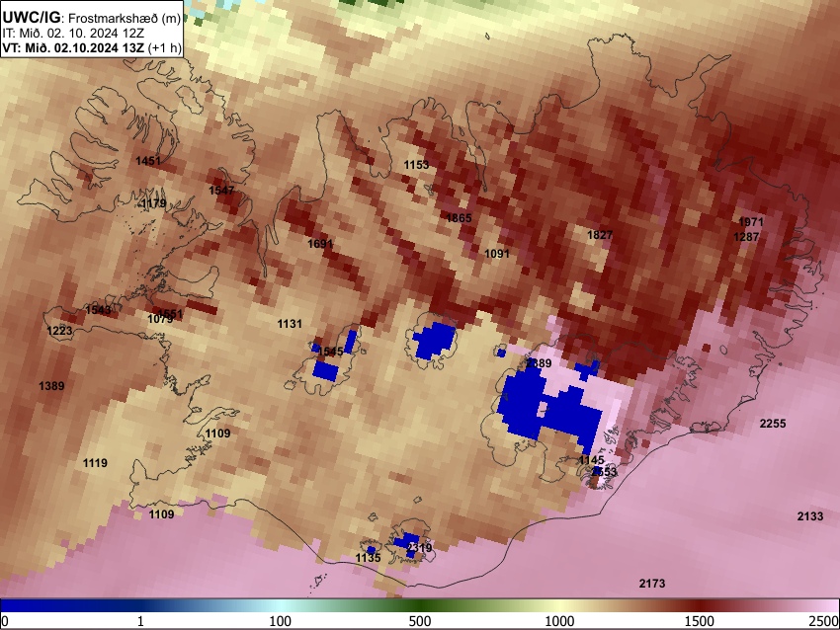Click the 2500 label on color scale

[x=824, y=621]
